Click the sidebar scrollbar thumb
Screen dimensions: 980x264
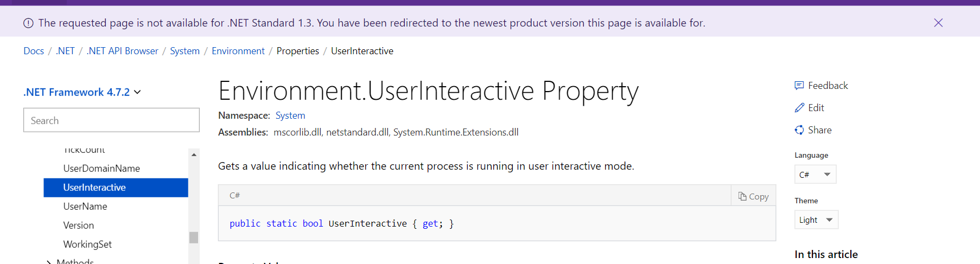click(x=194, y=237)
